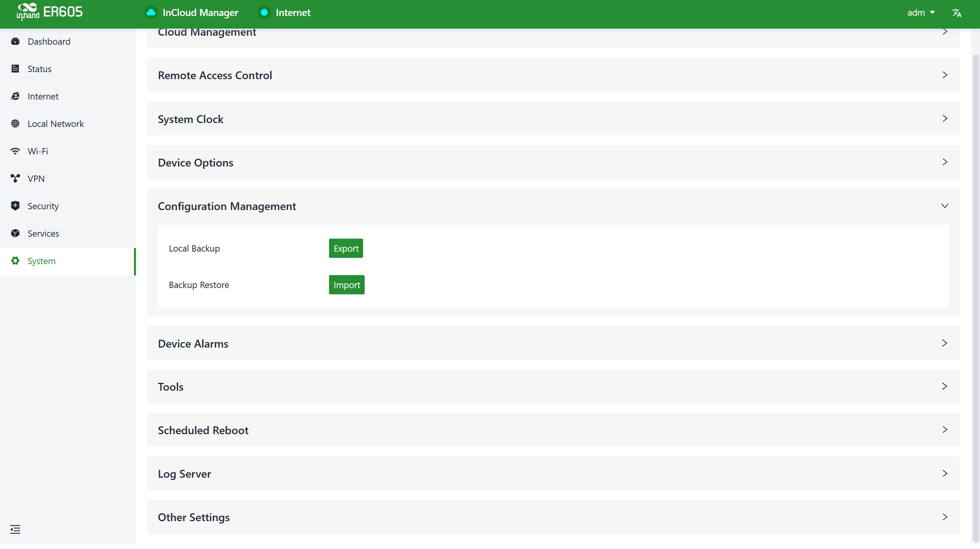Expand the Remote Access Control section
This screenshot has width=980, height=549.
pyautogui.click(x=553, y=75)
